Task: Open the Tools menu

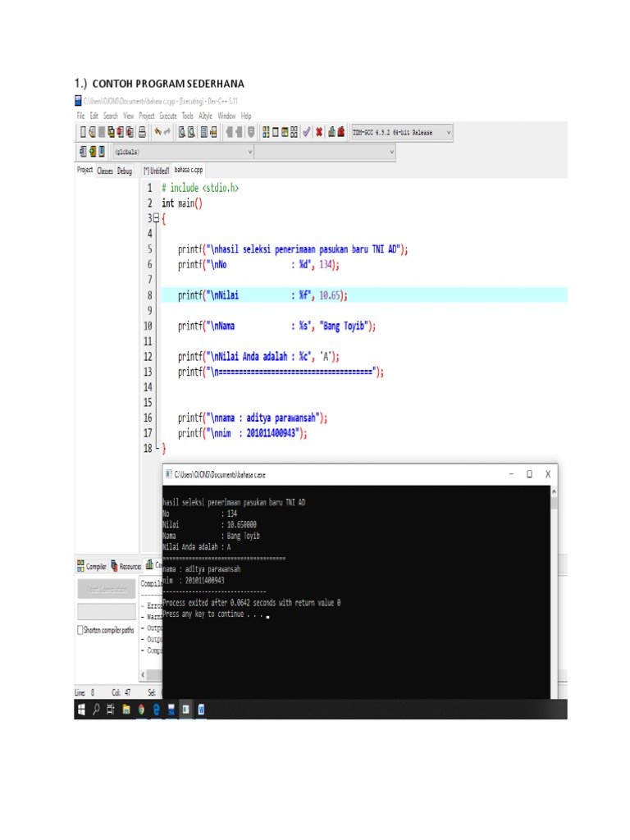Action: click(x=188, y=116)
